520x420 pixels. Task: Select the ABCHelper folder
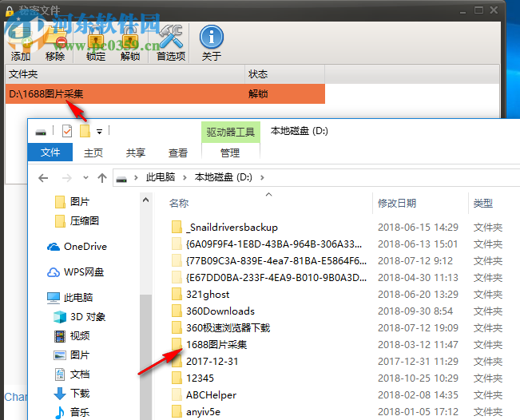(x=204, y=394)
